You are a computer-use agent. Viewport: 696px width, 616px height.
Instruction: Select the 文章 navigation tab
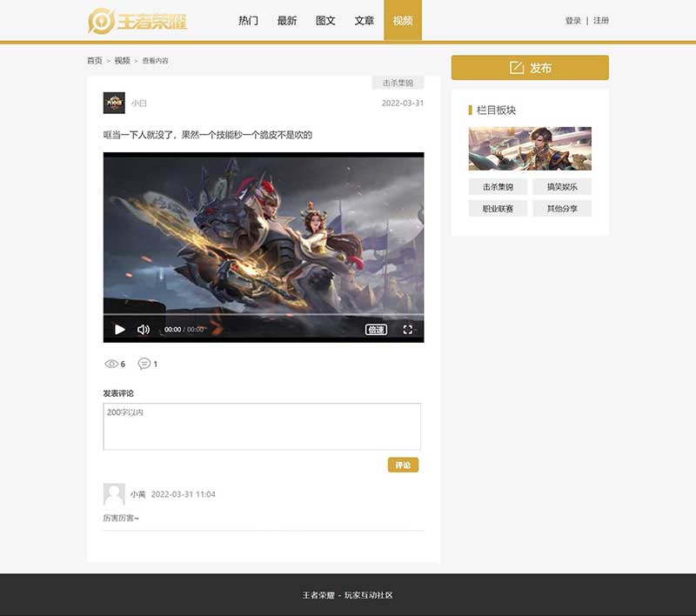[365, 20]
